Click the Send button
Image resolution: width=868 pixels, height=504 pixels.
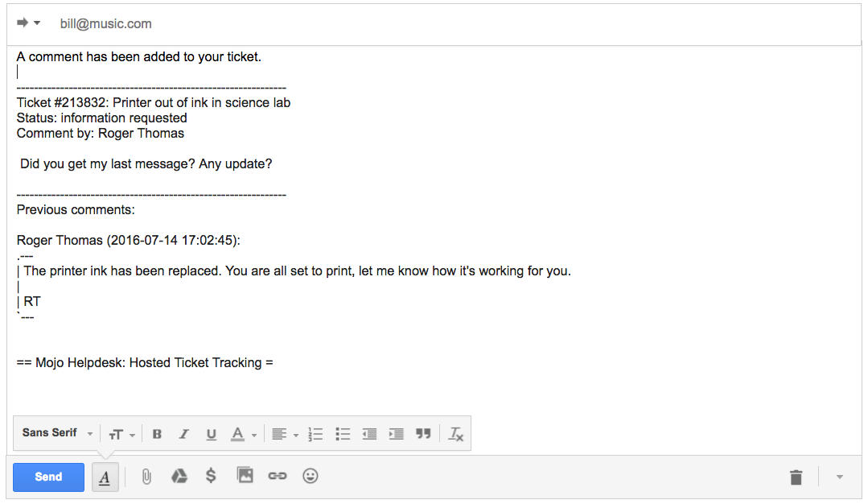(x=48, y=477)
